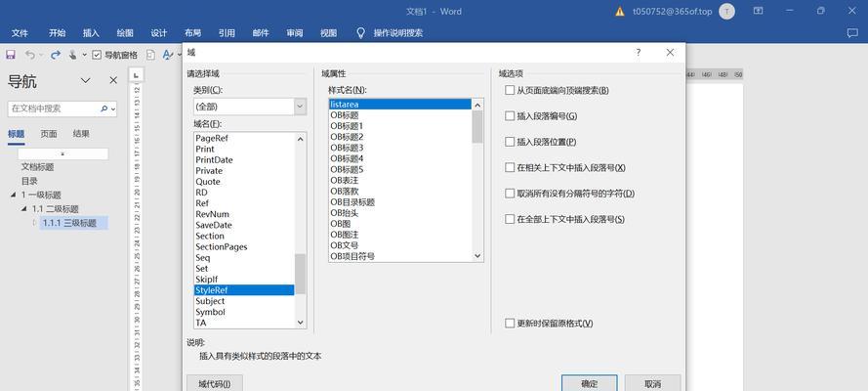Redo the last action

(56, 55)
